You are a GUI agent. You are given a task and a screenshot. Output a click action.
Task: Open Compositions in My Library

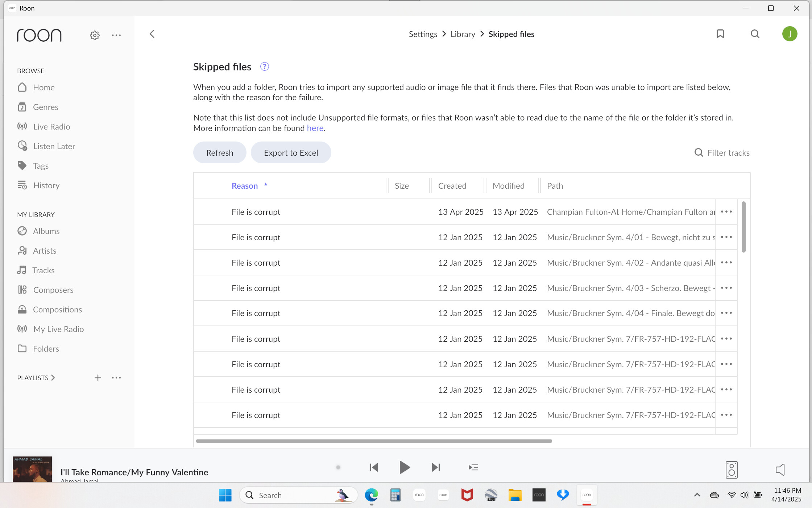[49, 310]
